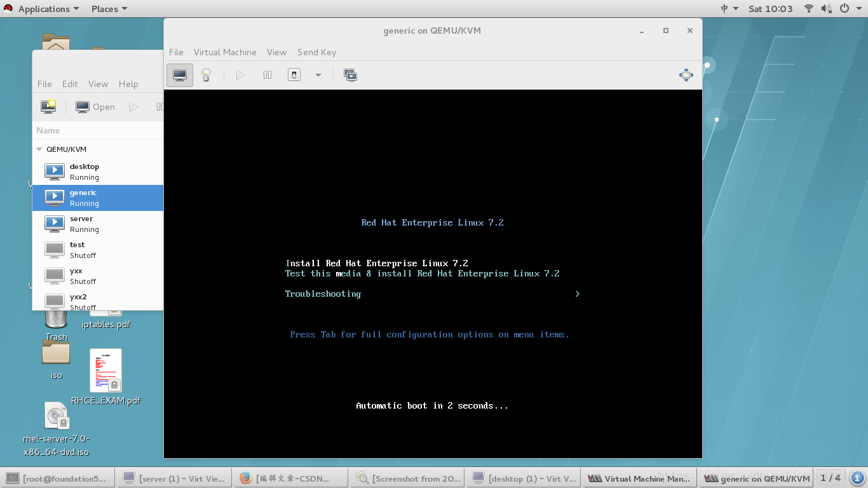Show virtual hardware details (lightbulb icon)
Image resolution: width=868 pixels, height=488 pixels.
pyautogui.click(x=206, y=75)
